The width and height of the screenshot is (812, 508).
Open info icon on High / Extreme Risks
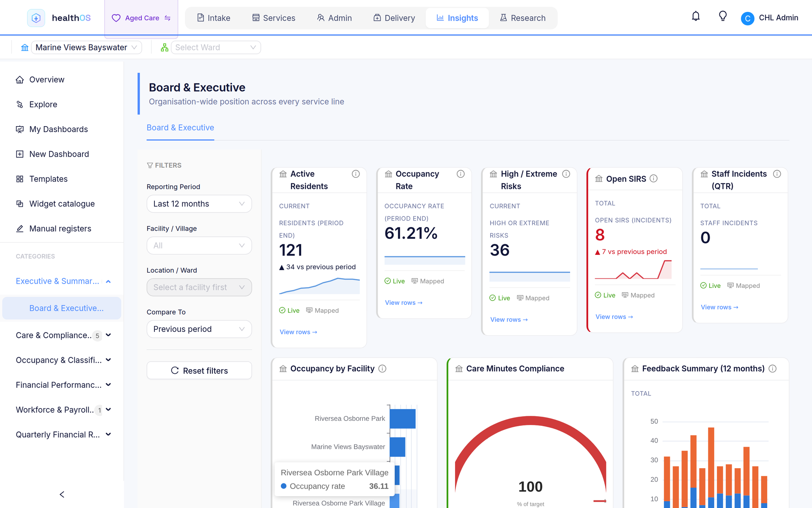(566, 174)
